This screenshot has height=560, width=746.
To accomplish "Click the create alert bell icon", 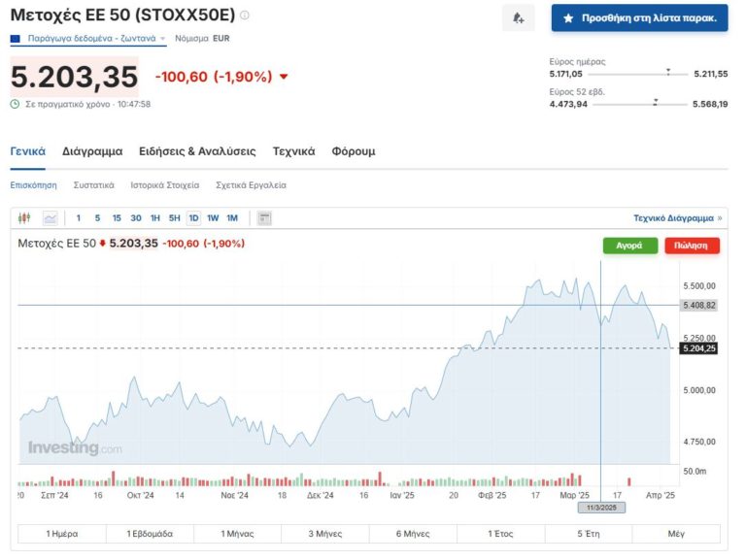I will coord(518,17).
